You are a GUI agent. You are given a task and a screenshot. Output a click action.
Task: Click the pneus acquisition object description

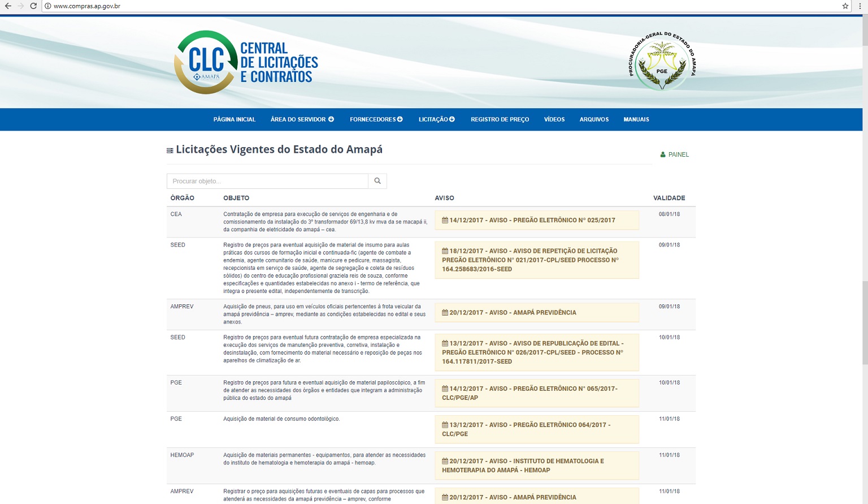click(x=324, y=315)
